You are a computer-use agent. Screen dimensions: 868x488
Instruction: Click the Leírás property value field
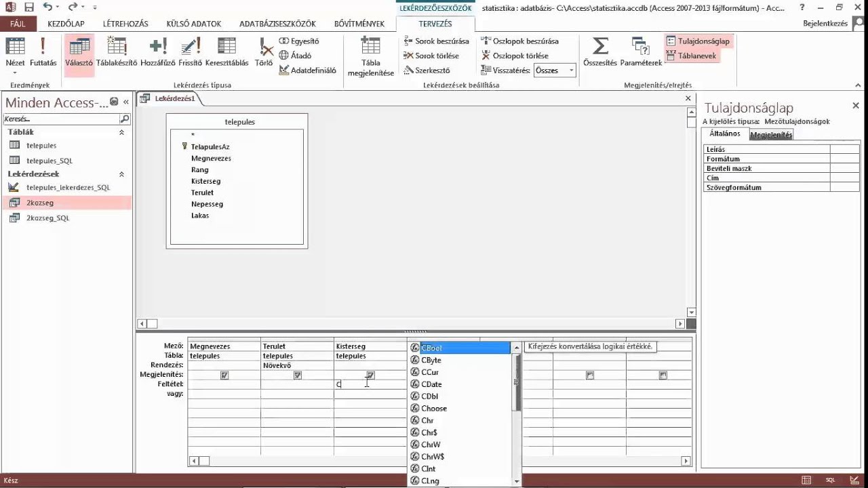(x=845, y=149)
